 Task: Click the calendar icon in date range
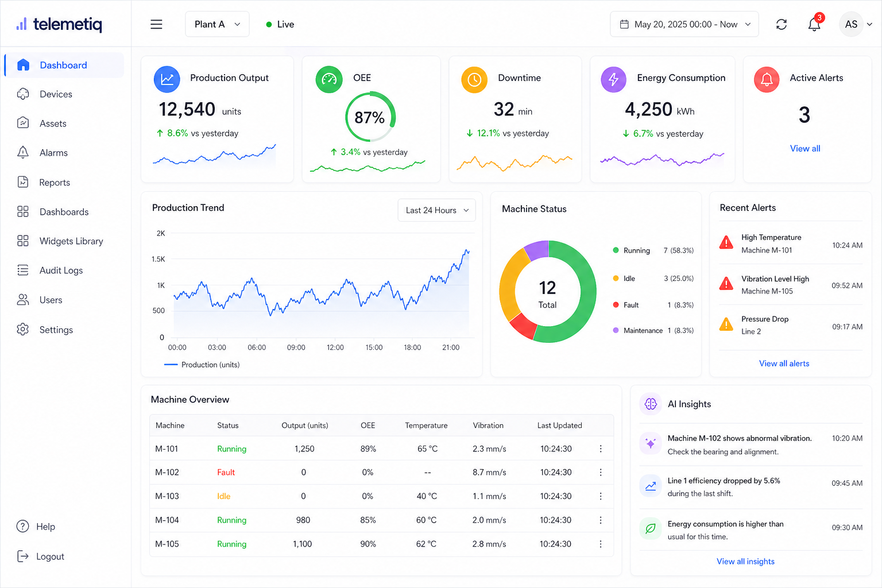click(624, 24)
